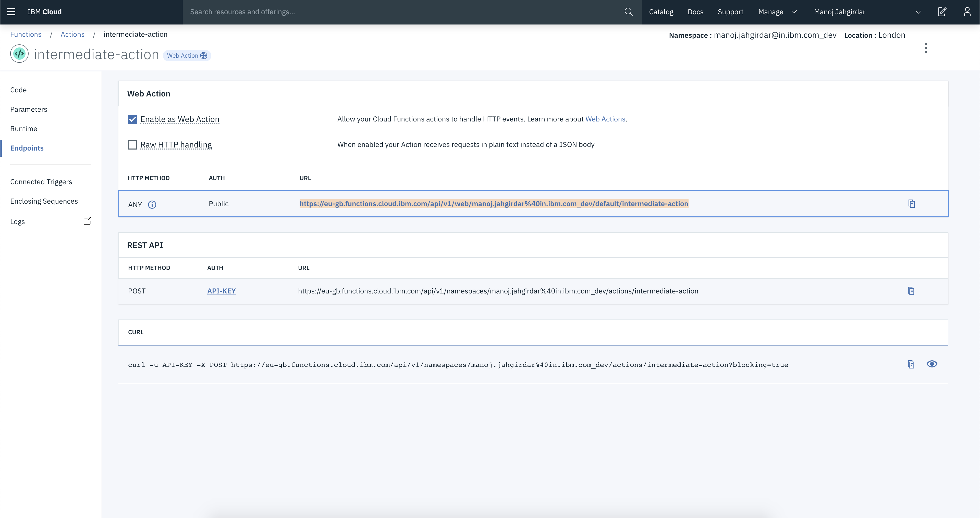This screenshot has height=518, width=980.
Task: Copy the curl command
Action: tap(911, 364)
